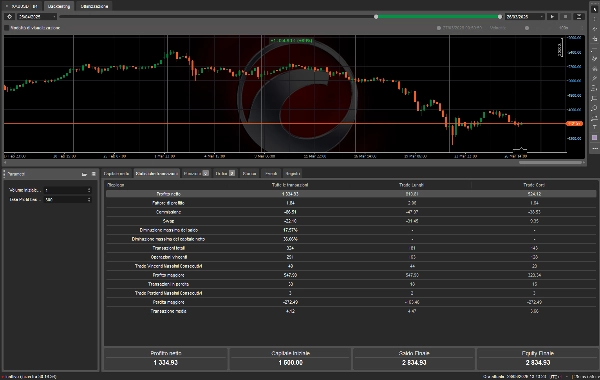Image resolution: width=600 pixels, height=380 pixels.
Task: Click the Capitale iniziale 1 000.00 summary box
Action: pyautogui.click(x=290, y=359)
